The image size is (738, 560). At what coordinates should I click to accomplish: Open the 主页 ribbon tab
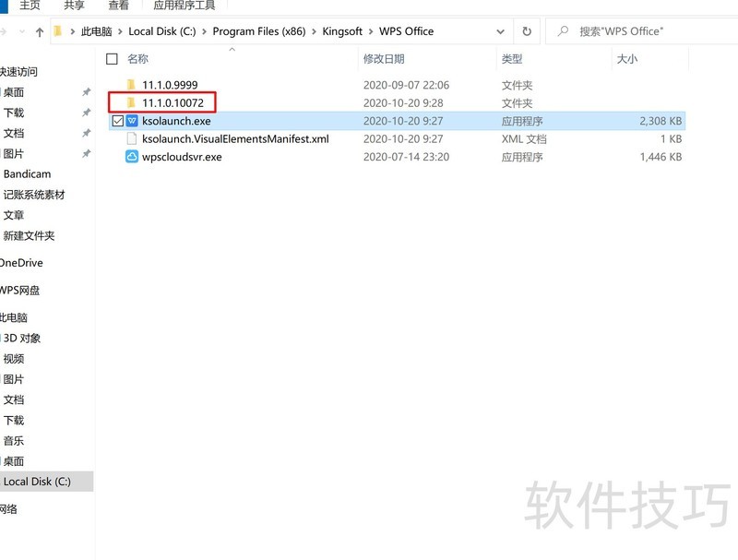[30, 6]
